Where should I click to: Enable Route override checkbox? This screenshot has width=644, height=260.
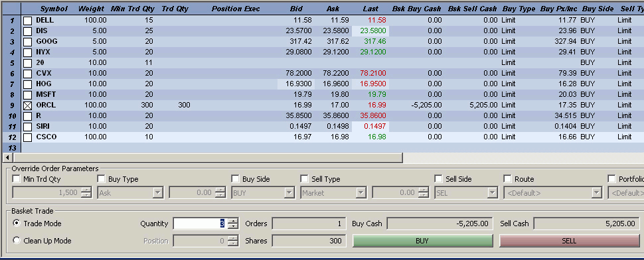coord(508,179)
